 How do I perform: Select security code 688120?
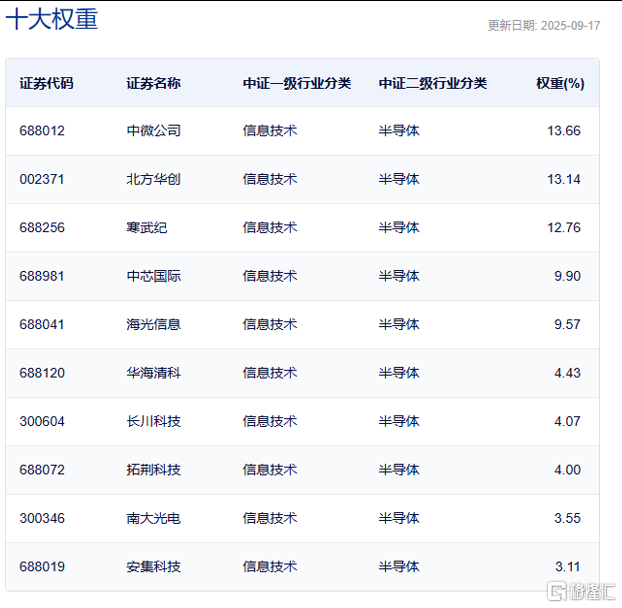42,373
